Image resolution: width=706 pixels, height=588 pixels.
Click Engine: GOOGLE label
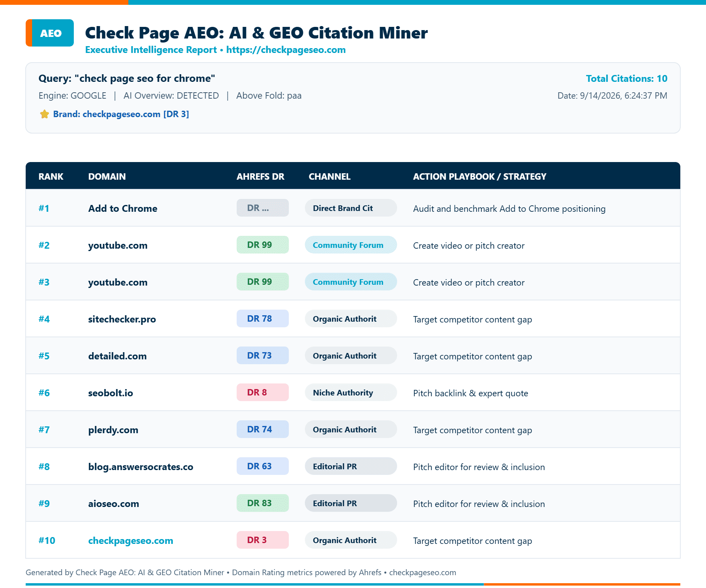click(72, 95)
